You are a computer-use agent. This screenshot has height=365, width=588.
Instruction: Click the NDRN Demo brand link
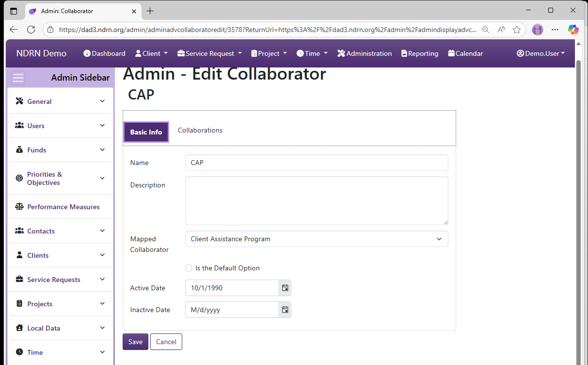click(41, 53)
